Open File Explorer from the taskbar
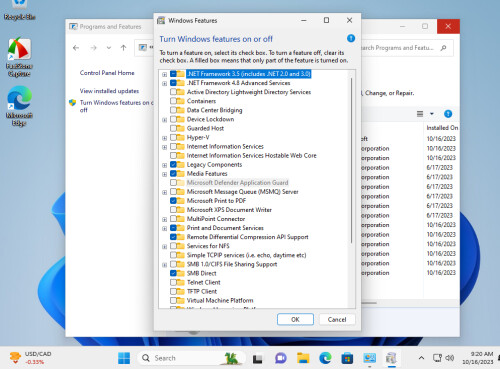Viewport: 500px width, 369px height. coord(303,358)
